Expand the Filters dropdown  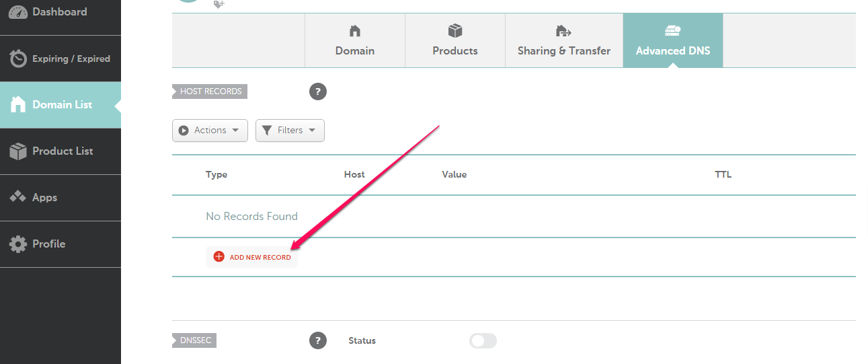(290, 131)
